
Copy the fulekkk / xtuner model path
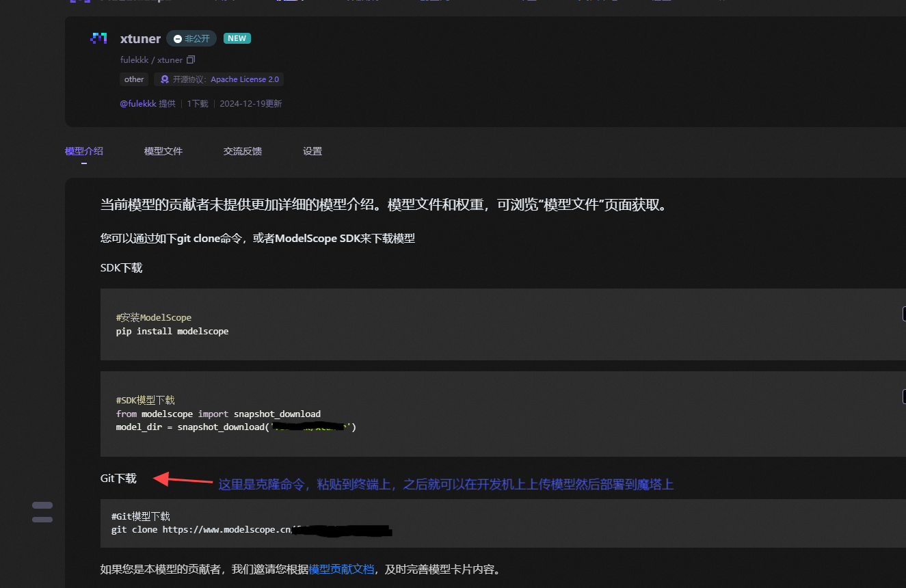point(191,60)
